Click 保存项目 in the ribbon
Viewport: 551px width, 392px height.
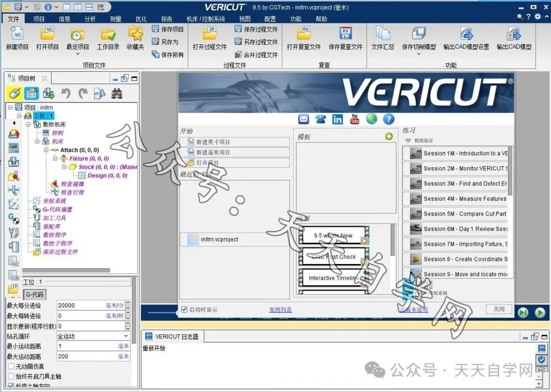click(168, 29)
